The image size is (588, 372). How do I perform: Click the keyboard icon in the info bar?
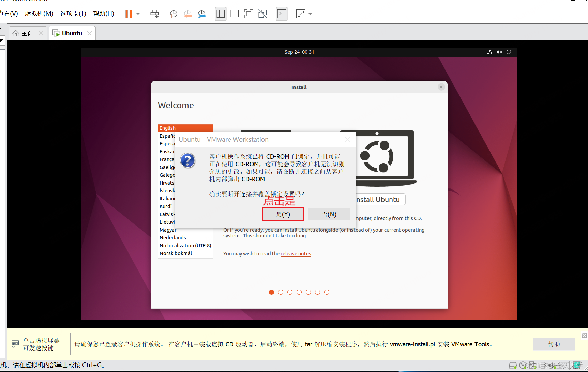[15, 344]
